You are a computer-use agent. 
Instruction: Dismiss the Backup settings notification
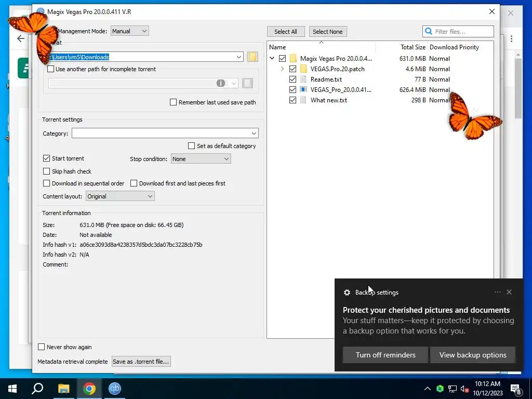point(509,292)
